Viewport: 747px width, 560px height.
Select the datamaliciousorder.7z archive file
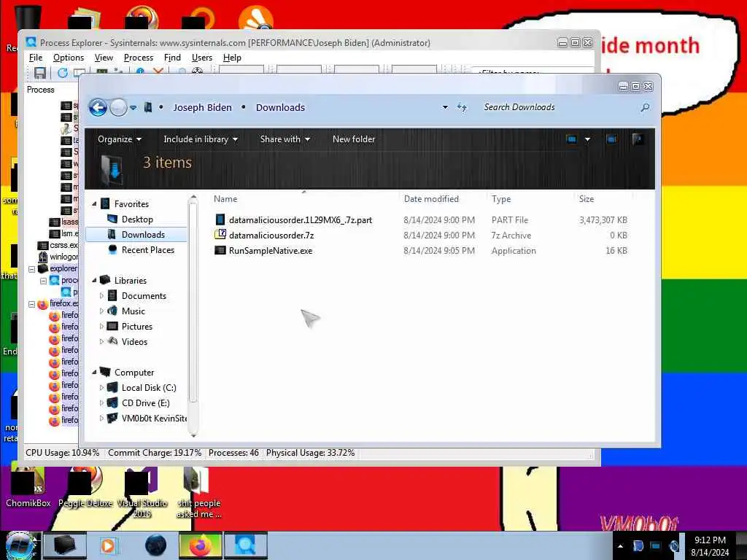tap(271, 236)
